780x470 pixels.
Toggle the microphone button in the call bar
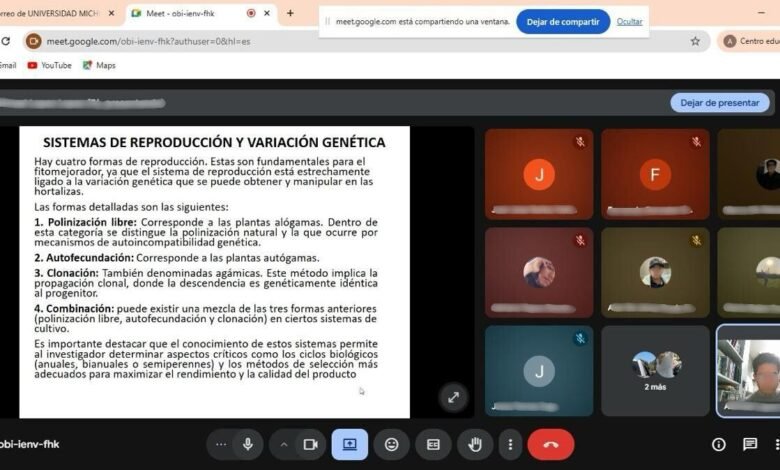[247, 444]
